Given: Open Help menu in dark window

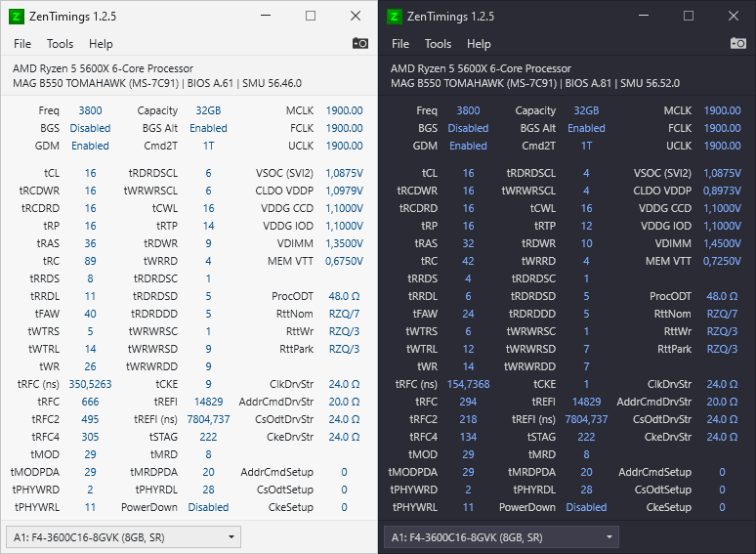Looking at the screenshot, I should [x=479, y=44].
